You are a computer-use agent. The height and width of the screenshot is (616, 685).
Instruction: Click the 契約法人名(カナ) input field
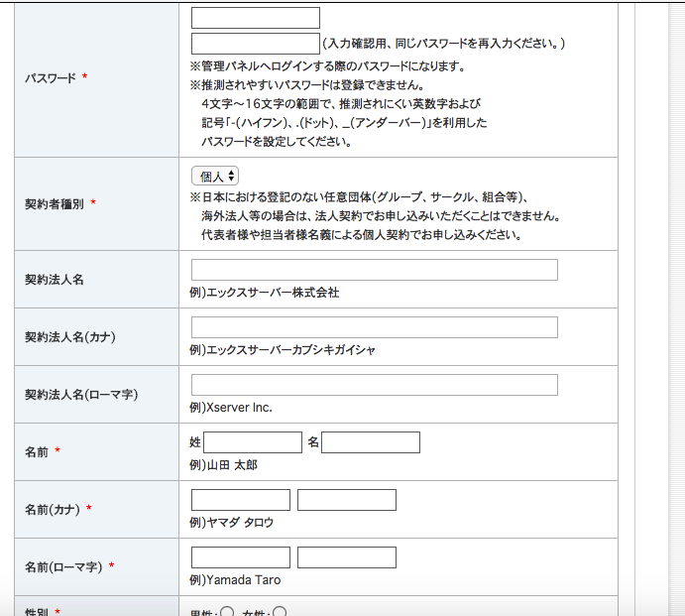[375, 327]
